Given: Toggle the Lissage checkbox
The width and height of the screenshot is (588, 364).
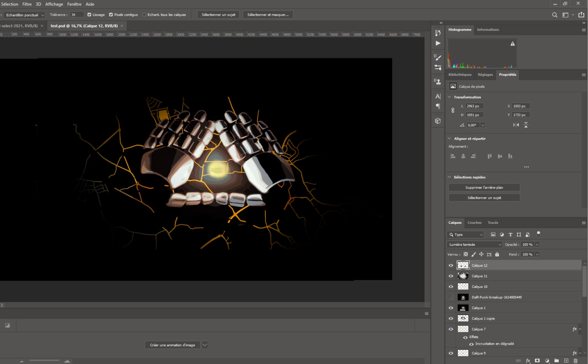Looking at the screenshot, I should (89, 15).
